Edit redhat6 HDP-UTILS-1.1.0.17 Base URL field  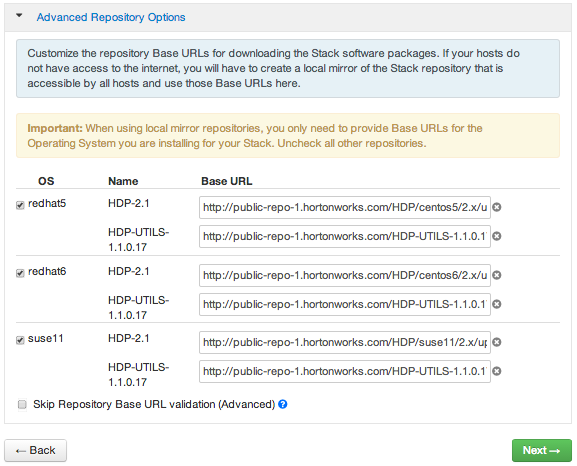(345, 304)
